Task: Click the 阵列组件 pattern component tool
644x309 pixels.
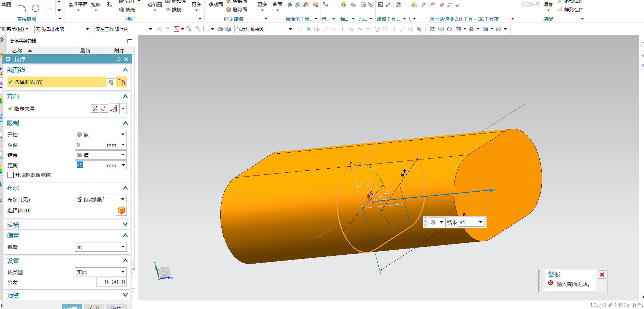Action: (571, 10)
